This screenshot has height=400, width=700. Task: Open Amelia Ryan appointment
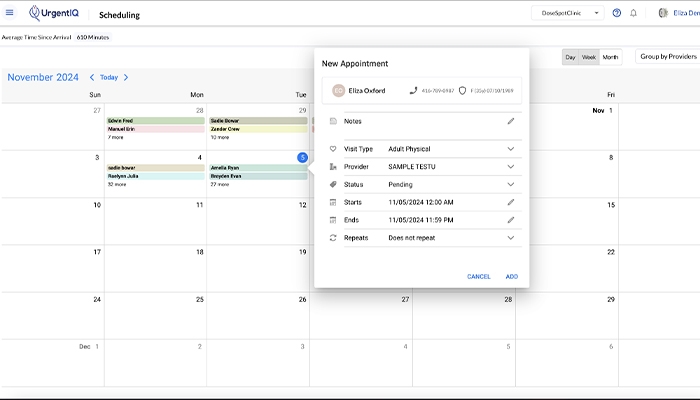[258, 168]
